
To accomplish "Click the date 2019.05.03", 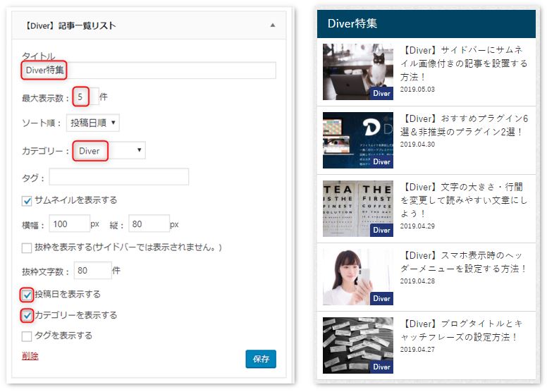I will coord(417,90).
